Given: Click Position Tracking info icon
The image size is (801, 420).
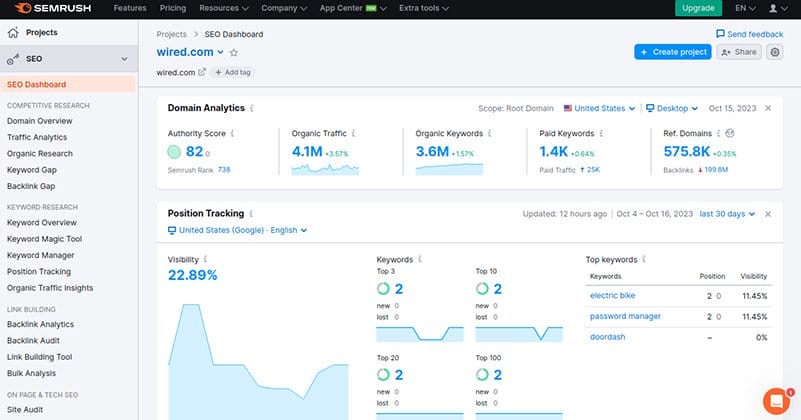Looking at the screenshot, I should pyautogui.click(x=251, y=213).
